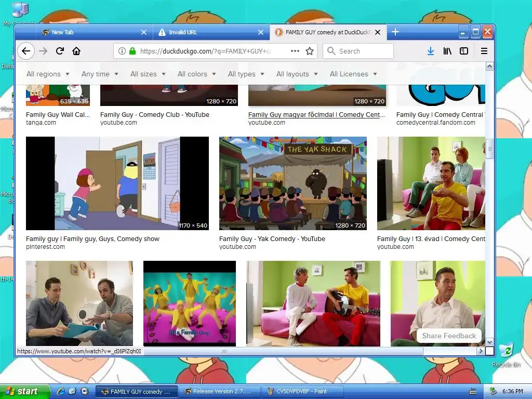Switch to CVSDVFDVBF - Paint taskbar window

click(302, 392)
